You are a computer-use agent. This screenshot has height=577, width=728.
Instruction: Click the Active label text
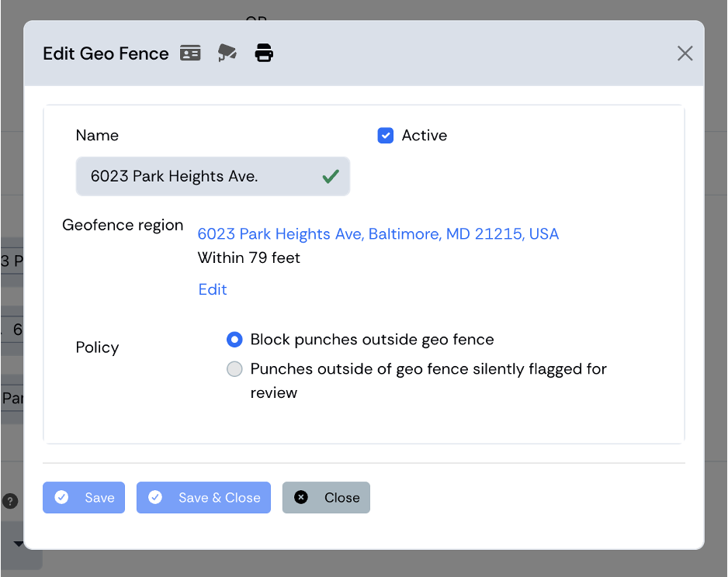[x=425, y=136]
